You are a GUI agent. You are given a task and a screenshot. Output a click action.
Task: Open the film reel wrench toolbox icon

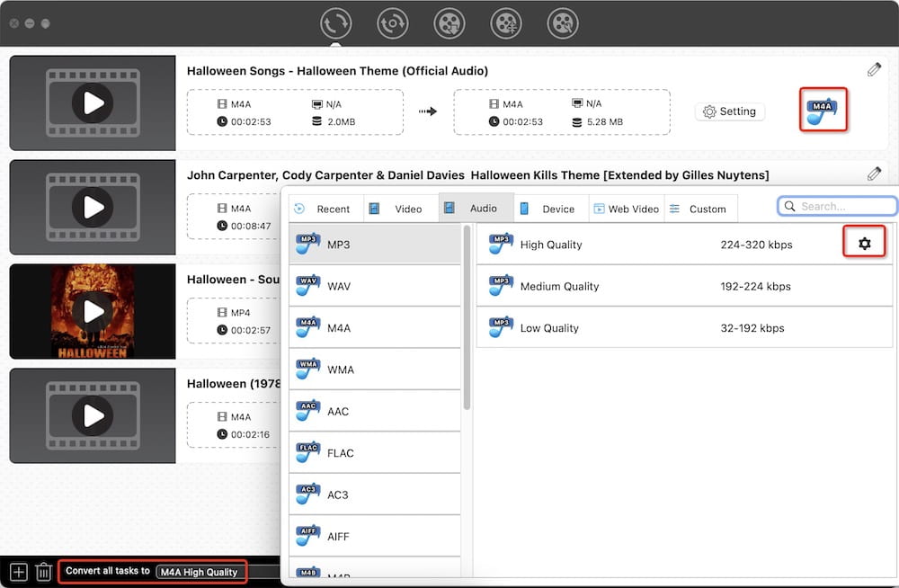[x=562, y=23]
